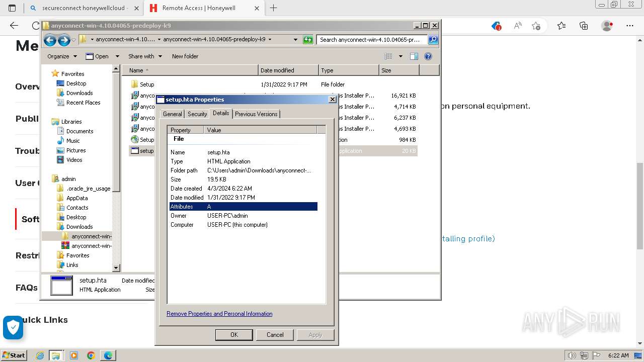This screenshot has width=644, height=362.
Task: Close the Remote Access Honeywell tab
Action: click(x=257, y=8)
